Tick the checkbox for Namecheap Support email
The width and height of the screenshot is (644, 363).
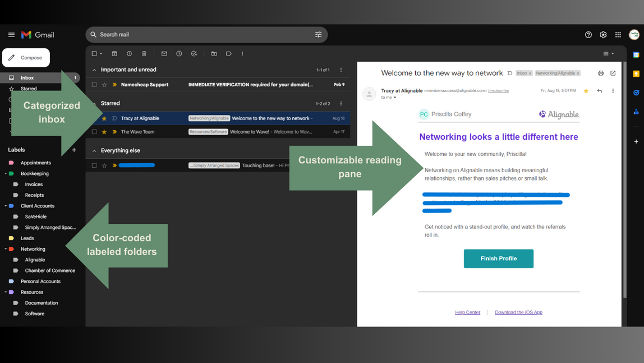(94, 85)
